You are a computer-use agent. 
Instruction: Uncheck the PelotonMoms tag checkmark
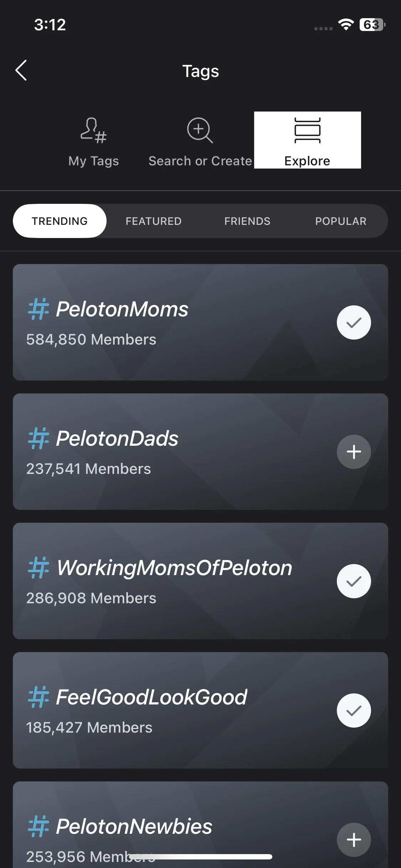354,322
